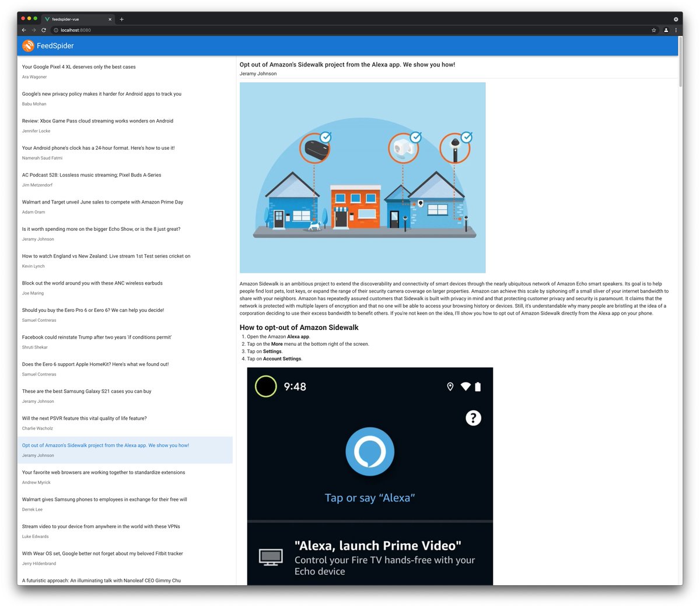The width and height of the screenshot is (700, 608).
Task: Click author name Jennifer Locke
Action: point(36,131)
